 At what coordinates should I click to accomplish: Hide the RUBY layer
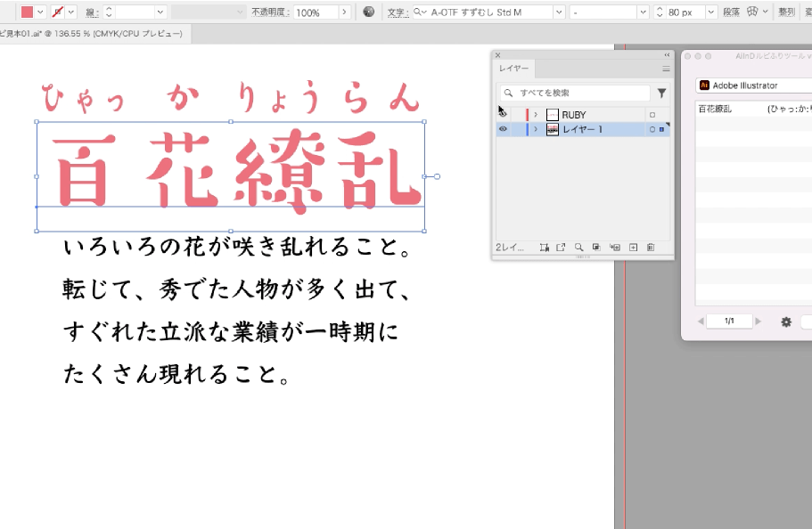tap(502, 113)
